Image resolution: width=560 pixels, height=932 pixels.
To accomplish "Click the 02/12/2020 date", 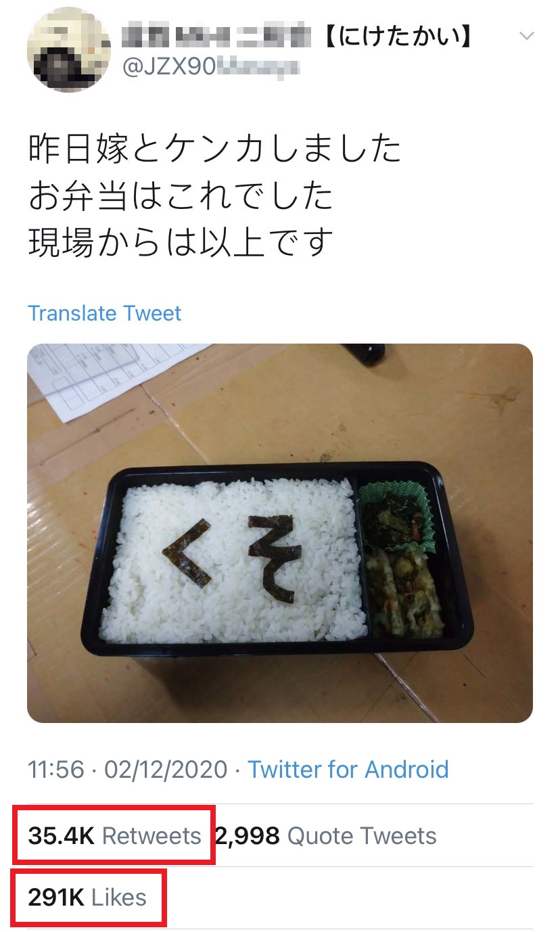I will tap(166, 770).
